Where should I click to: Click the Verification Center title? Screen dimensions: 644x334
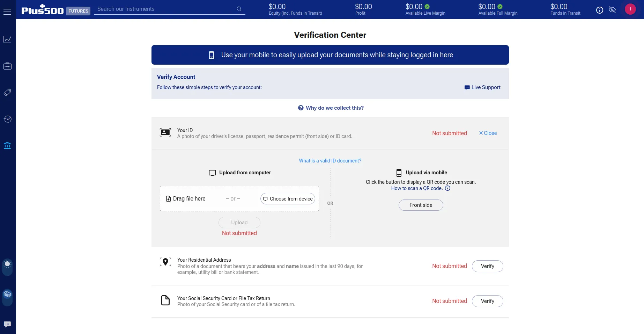click(x=330, y=35)
